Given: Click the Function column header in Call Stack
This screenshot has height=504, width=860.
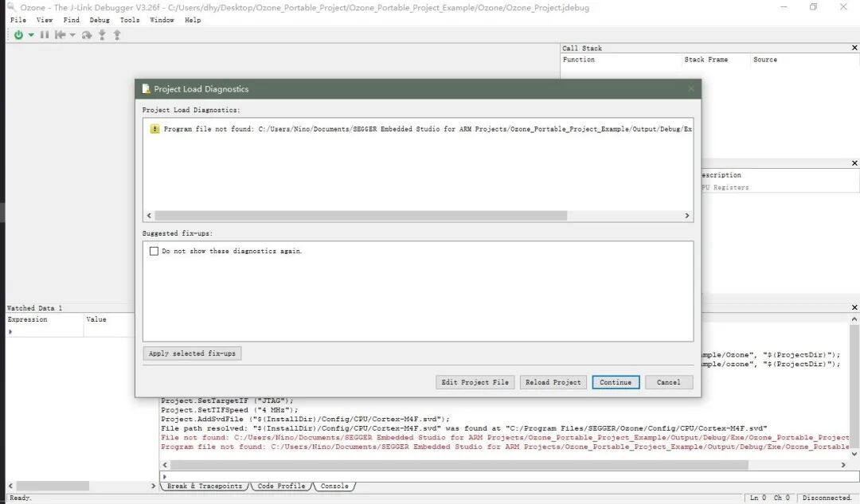Looking at the screenshot, I should (579, 60).
